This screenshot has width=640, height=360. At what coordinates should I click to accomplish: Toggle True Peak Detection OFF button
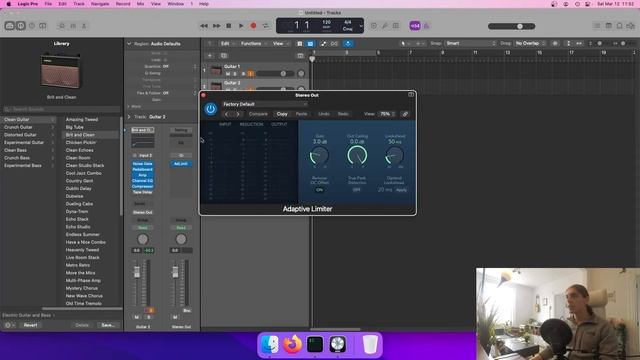click(x=357, y=190)
